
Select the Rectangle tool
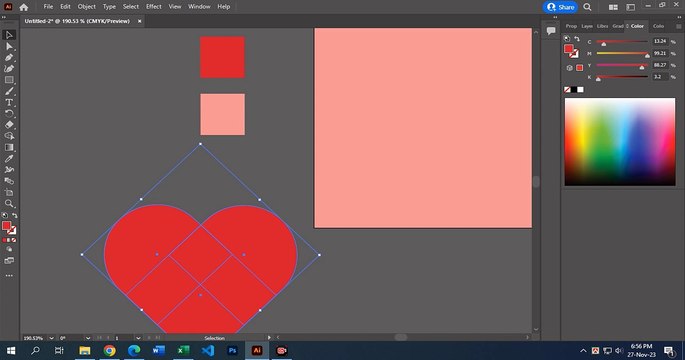click(x=9, y=80)
